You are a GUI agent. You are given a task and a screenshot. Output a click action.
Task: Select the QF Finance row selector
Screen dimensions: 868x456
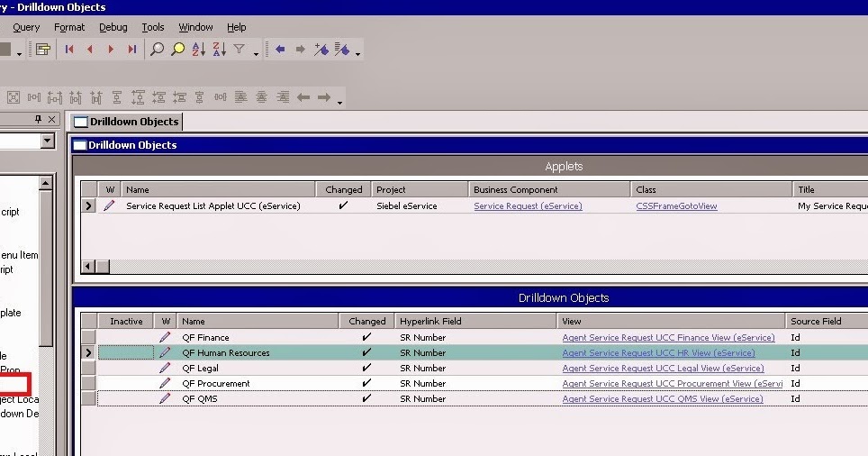(88, 337)
